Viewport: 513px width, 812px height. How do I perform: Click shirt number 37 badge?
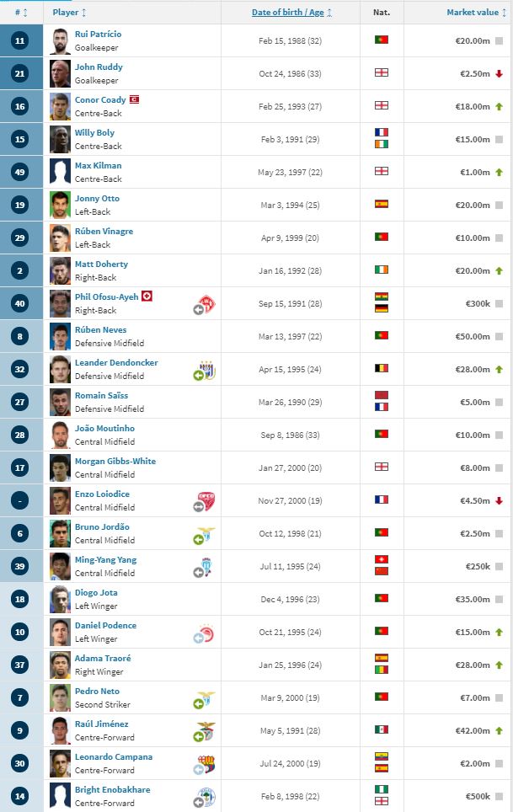pyautogui.click(x=21, y=665)
